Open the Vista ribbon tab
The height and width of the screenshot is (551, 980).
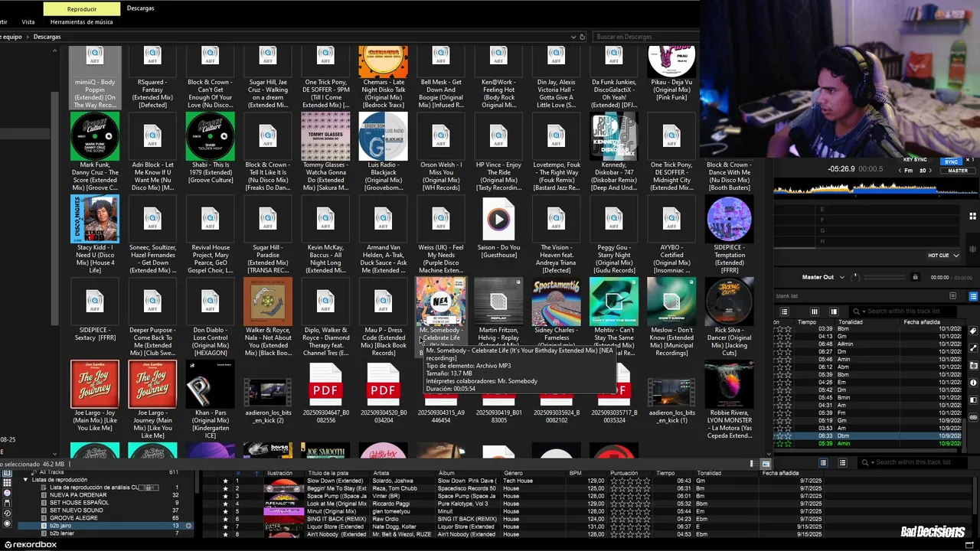point(28,22)
